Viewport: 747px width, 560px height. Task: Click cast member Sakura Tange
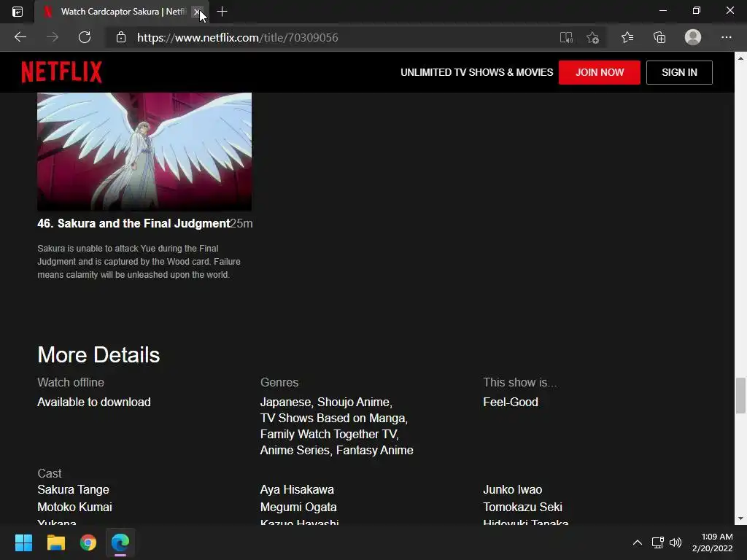tap(74, 489)
